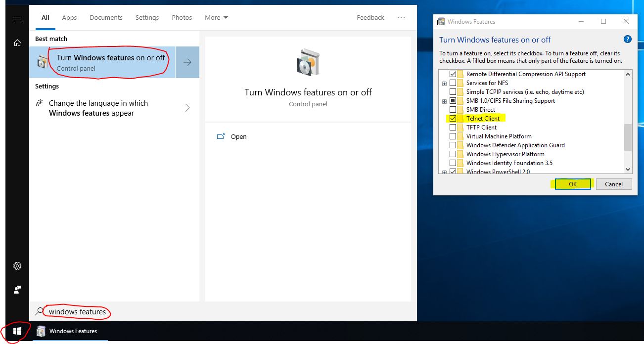Switch to the All search tab

[46, 17]
